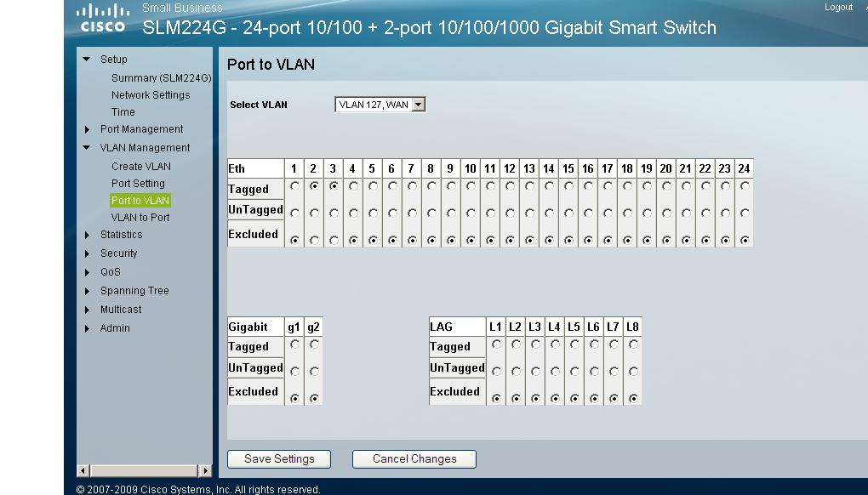
Task: Click the Admin menu label
Action: pos(115,328)
